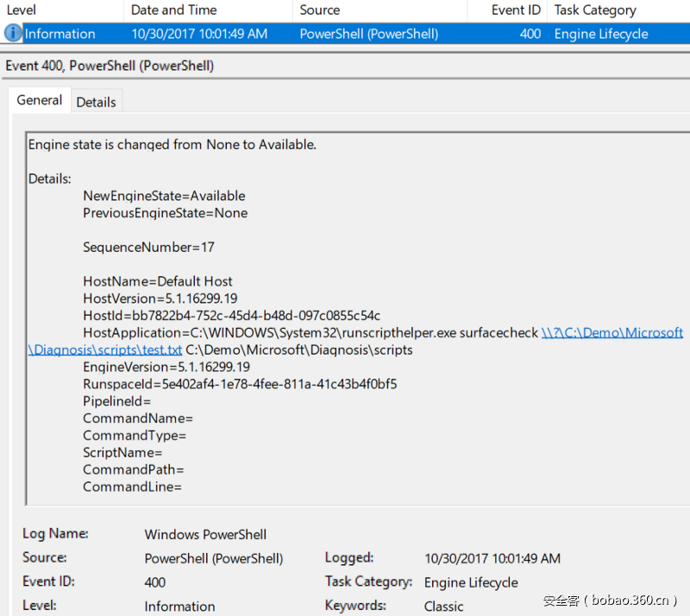
Task: Select the General tab
Action: pyautogui.click(x=40, y=100)
